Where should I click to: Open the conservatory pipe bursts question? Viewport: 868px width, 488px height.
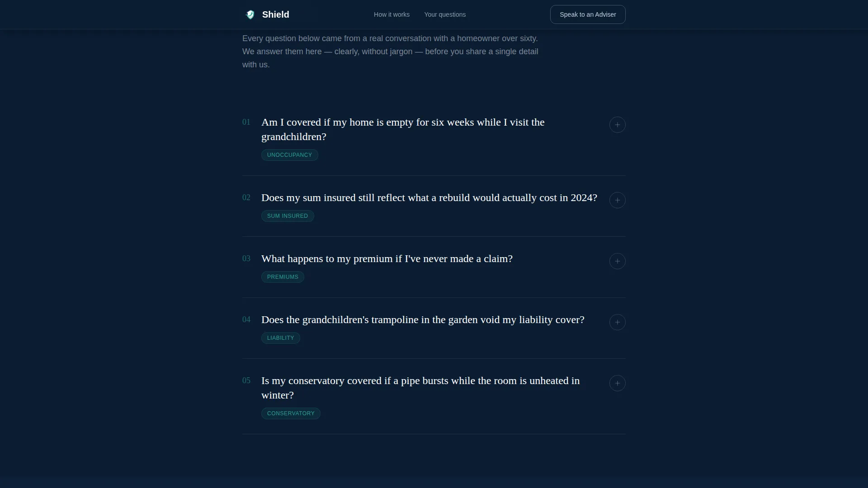(x=420, y=388)
